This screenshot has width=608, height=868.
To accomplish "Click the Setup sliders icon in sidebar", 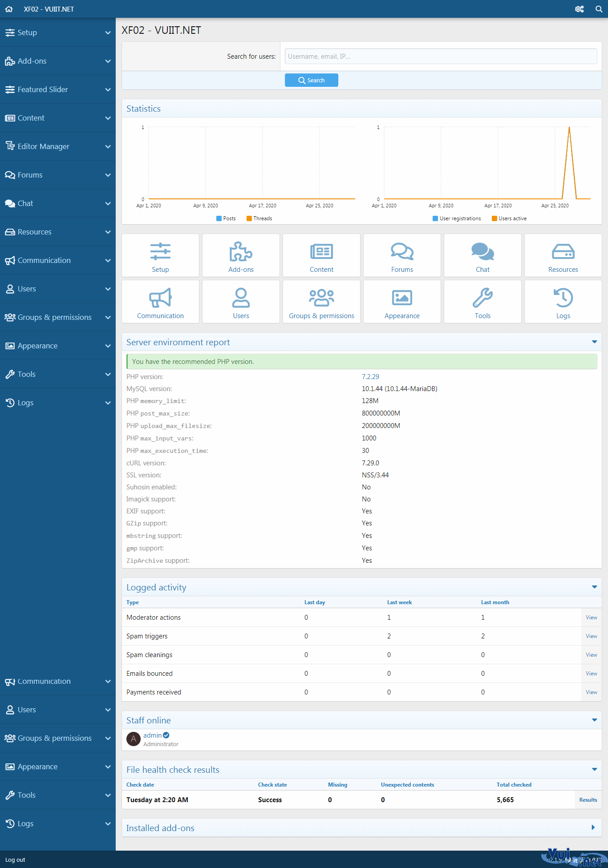I will pyautogui.click(x=10, y=32).
